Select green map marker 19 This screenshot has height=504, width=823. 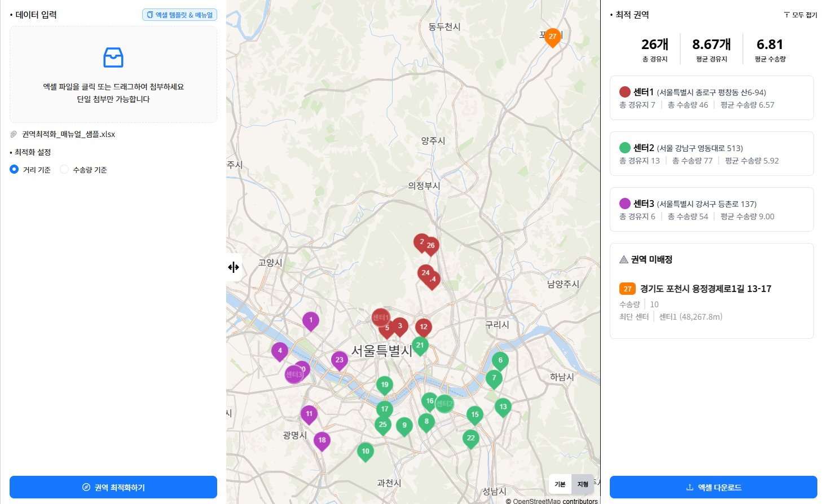click(x=385, y=386)
